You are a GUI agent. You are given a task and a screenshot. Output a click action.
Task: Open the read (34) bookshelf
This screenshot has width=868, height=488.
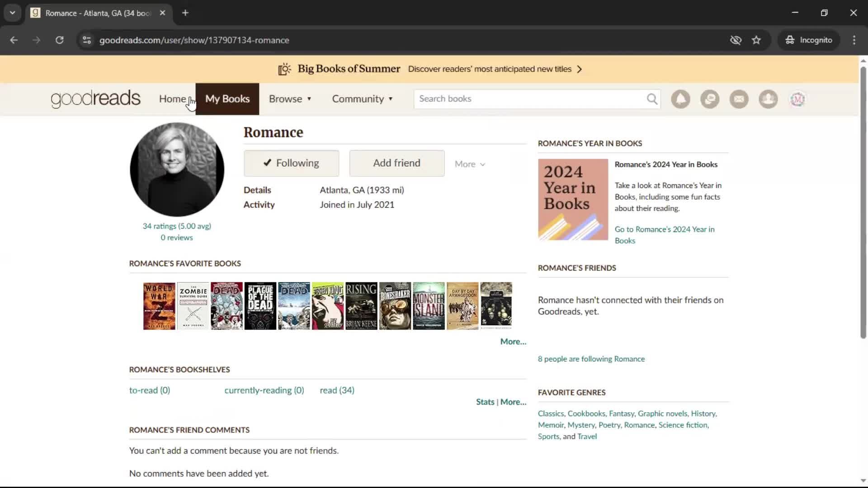tap(337, 390)
